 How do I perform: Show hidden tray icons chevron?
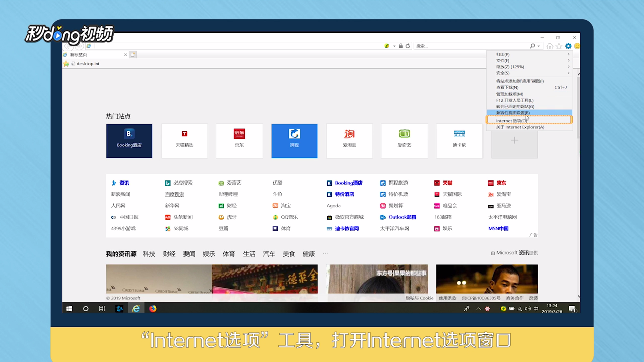[x=478, y=309]
